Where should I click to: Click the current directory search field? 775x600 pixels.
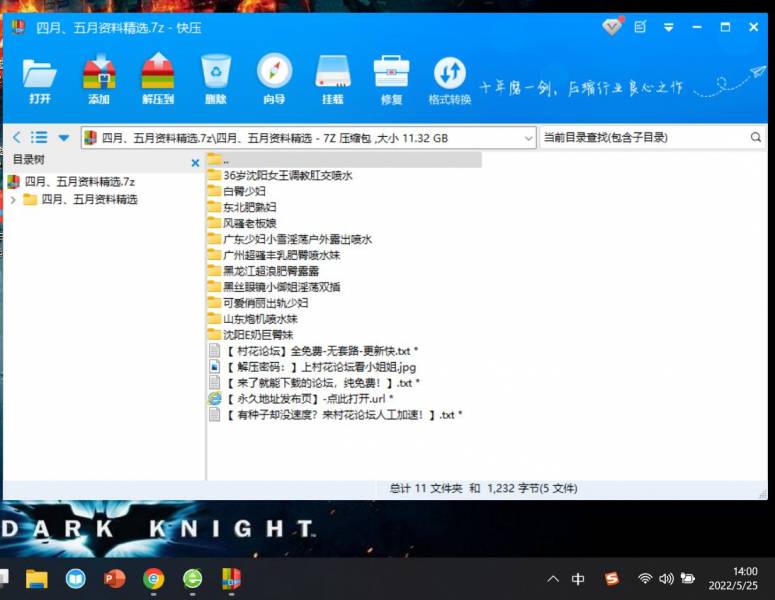(643, 137)
